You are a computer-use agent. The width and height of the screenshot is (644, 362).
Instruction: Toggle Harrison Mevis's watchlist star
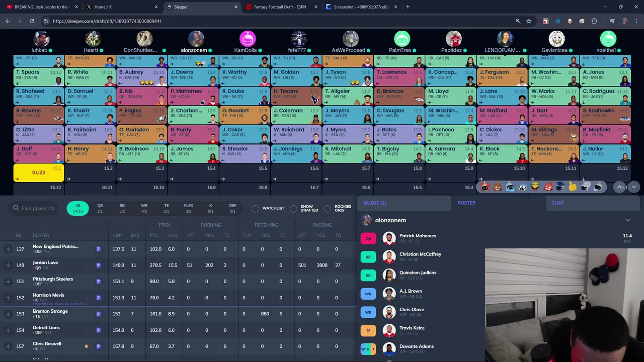(86, 298)
